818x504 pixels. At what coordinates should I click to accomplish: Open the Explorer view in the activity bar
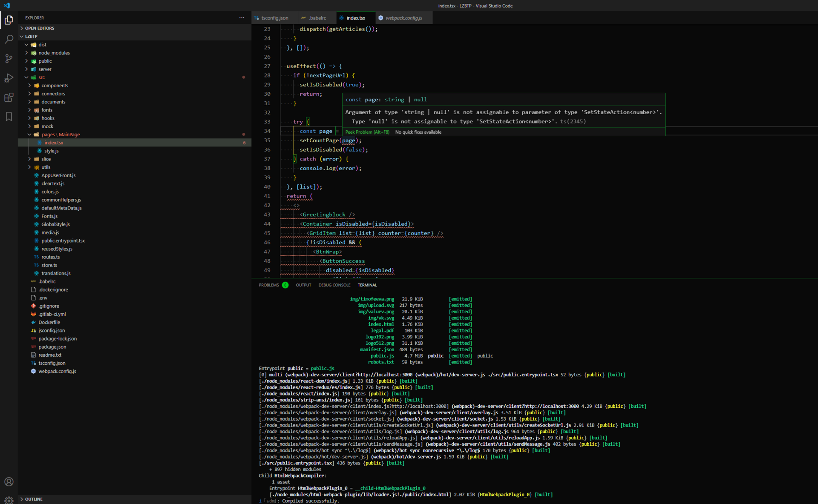(9, 20)
